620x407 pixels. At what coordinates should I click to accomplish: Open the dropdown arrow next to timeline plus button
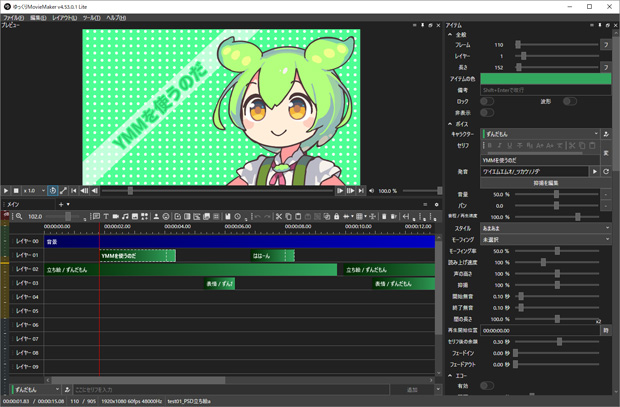click(x=68, y=204)
